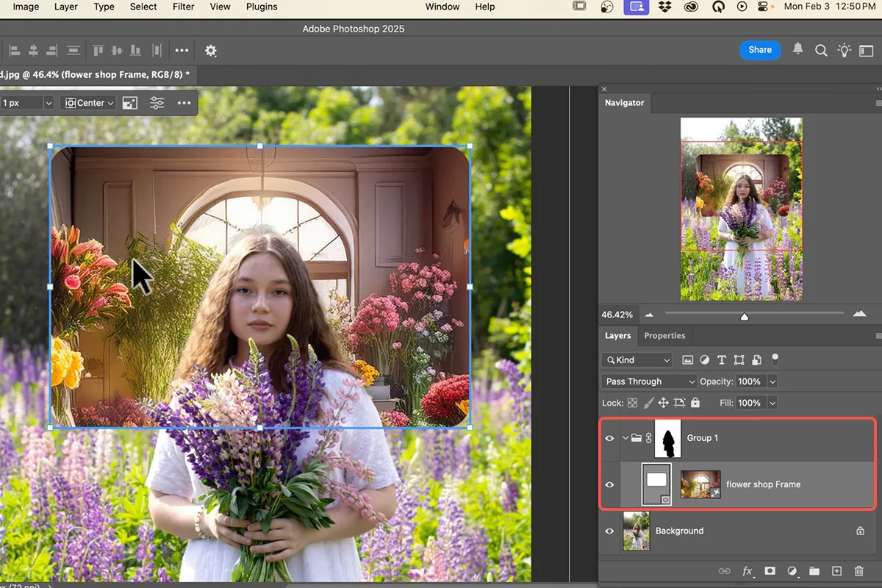The width and height of the screenshot is (882, 588).
Task: Open the Pass Through blend mode dropdown
Action: [648, 381]
